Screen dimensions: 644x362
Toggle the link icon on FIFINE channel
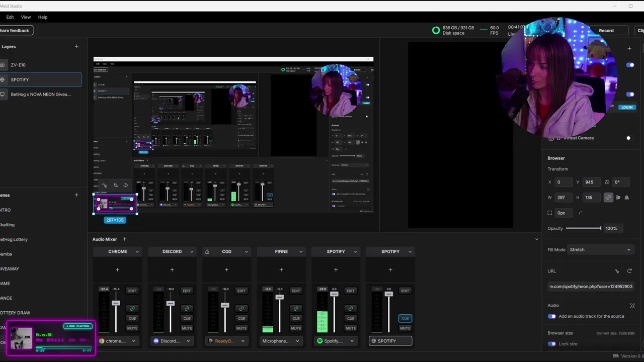tap(296, 308)
